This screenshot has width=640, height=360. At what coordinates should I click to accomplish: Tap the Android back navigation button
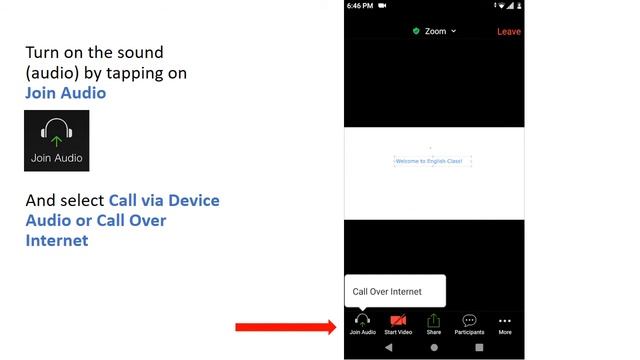click(x=389, y=347)
